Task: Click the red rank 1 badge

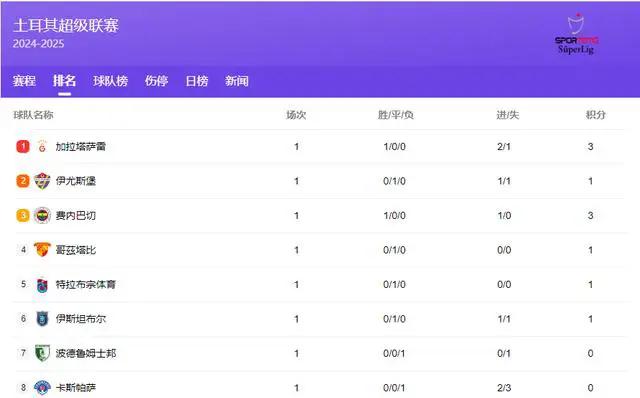Action: tap(23, 146)
